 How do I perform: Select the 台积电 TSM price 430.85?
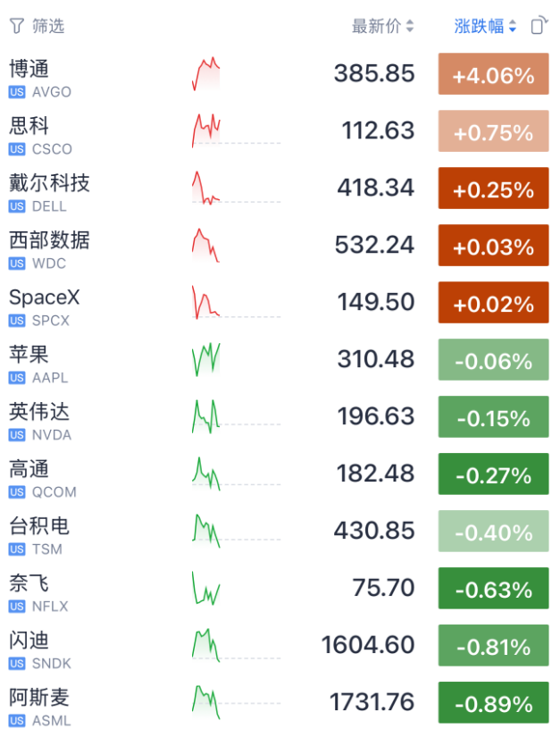(374, 531)
